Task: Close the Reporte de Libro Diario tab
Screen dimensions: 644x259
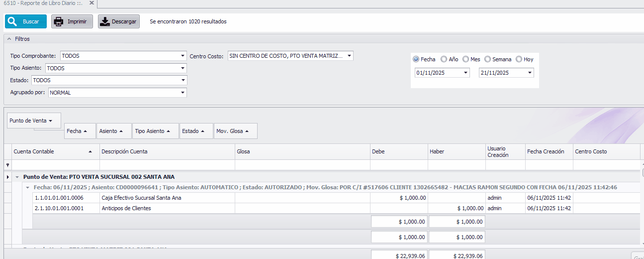Action: tap(92, 3)
